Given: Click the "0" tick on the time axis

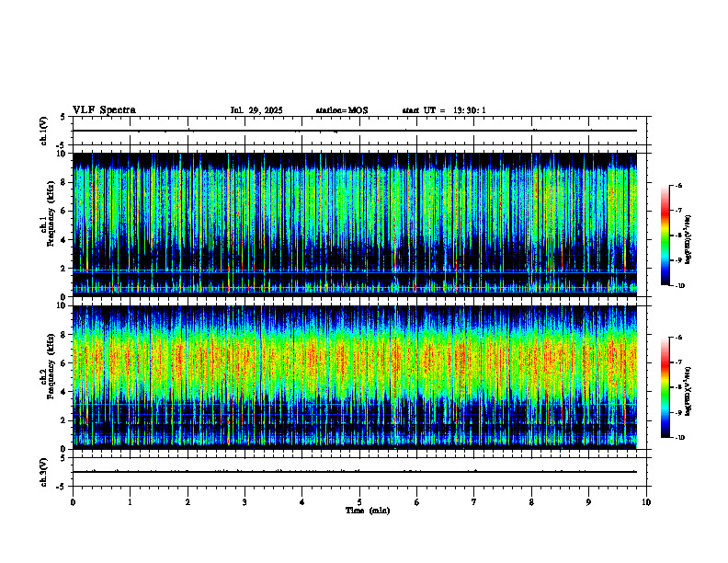Looking at the screenshot, I should coord(73,502).
